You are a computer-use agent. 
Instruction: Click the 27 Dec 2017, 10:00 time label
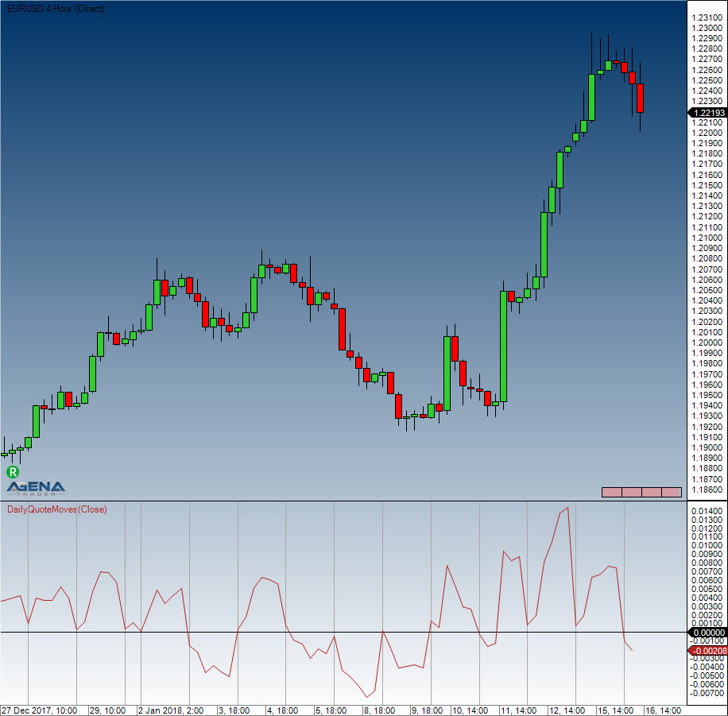[x=40, y=710]
